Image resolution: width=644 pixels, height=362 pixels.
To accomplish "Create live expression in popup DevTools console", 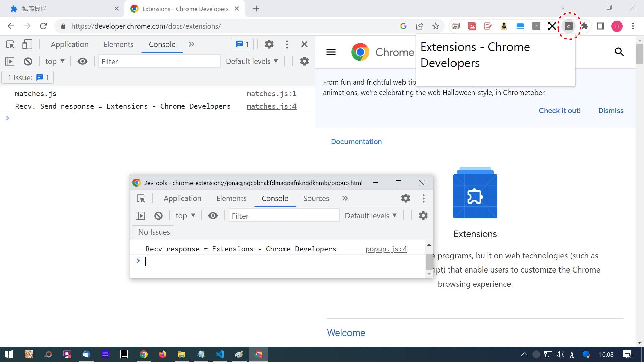I will pos(213,216).
